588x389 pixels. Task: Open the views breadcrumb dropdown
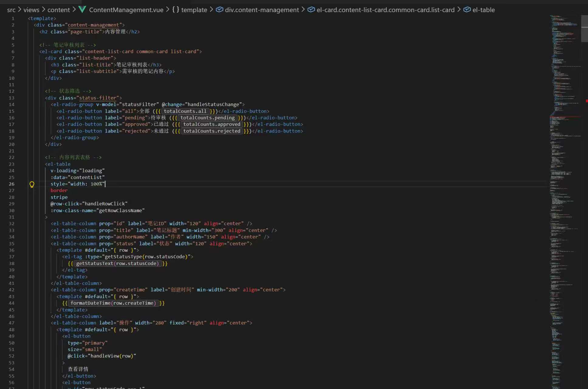click(31, 10)
